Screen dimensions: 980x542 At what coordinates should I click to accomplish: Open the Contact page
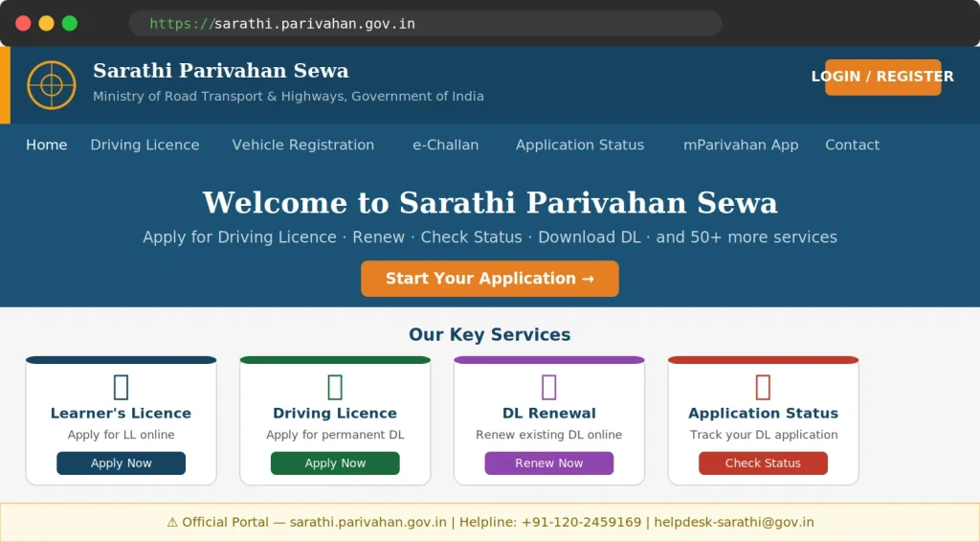[x=853, y=145]
